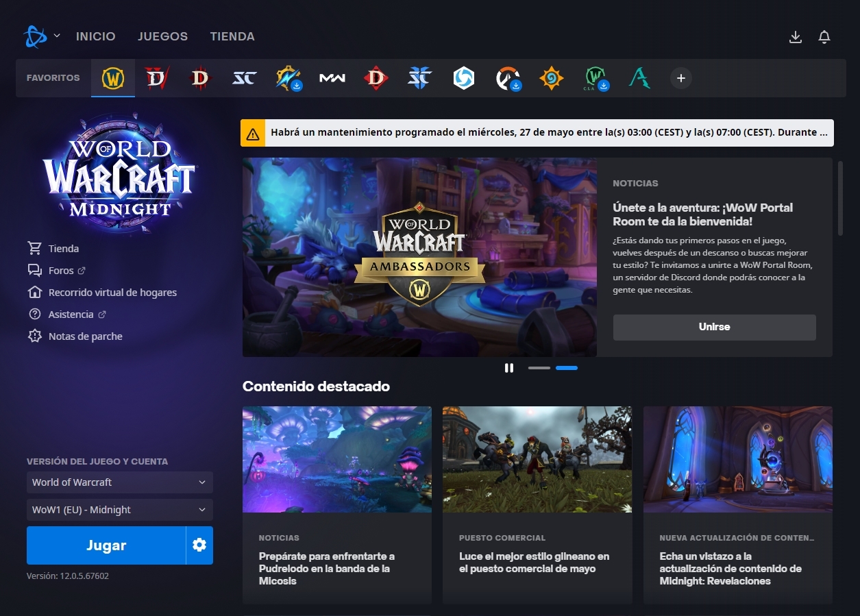Click title 'Luce el mejor estilo gilneano'
This screenshot has height=616, width=860.
point(534,563)
